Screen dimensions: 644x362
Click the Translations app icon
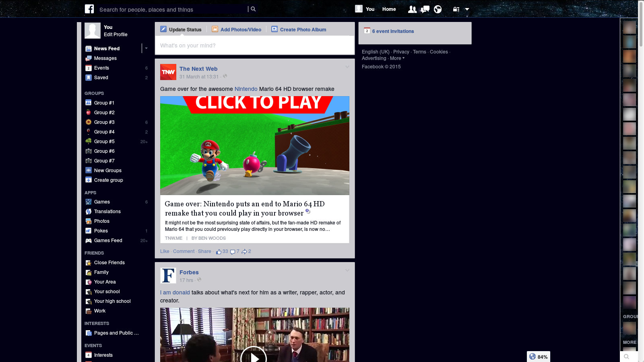pyautogui.click(x=89, y=212)
